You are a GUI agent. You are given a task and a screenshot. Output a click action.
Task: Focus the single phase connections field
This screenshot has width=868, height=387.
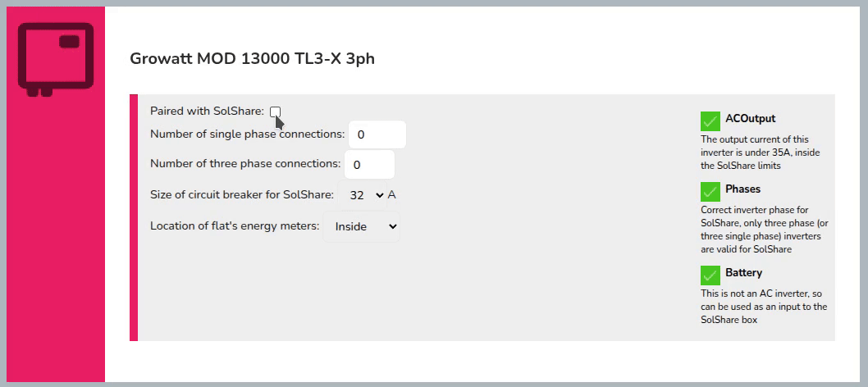point(377,134)
